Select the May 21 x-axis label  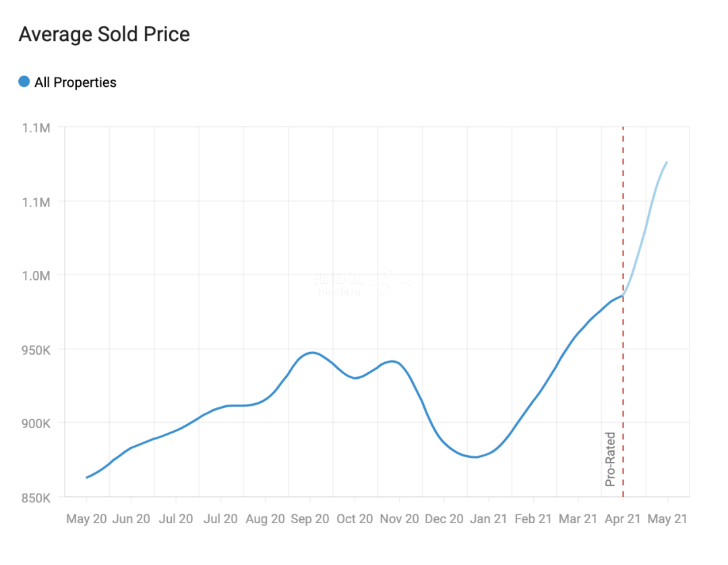pos(667,519)
